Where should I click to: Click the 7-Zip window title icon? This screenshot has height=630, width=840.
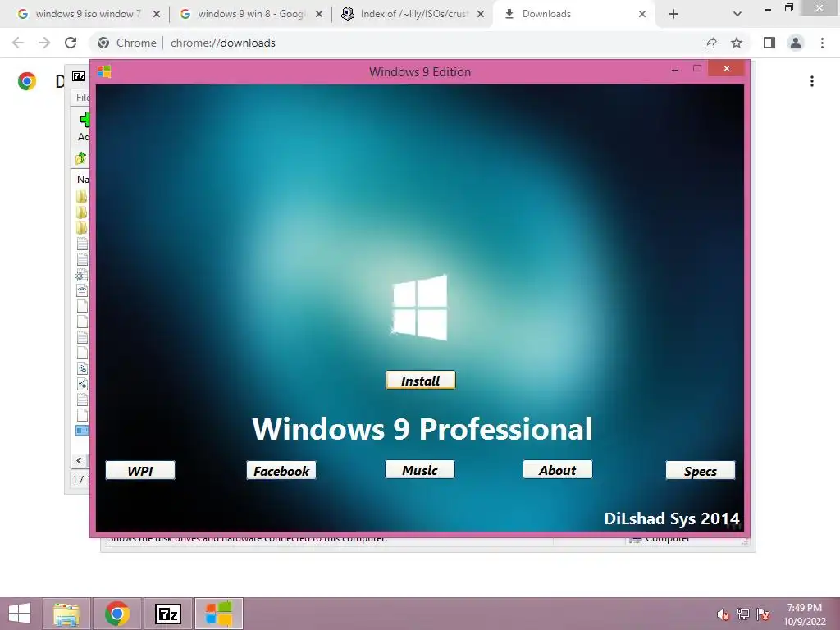(x=79, y=76)
